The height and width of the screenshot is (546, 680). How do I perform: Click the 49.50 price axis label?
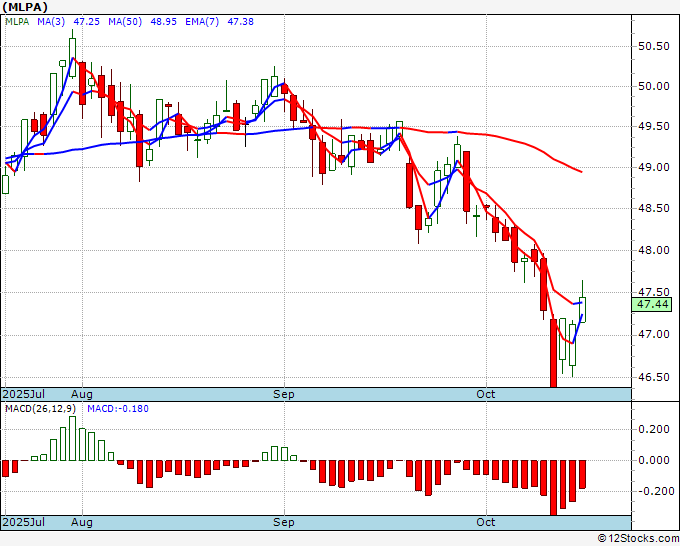(x=654, y=127)
